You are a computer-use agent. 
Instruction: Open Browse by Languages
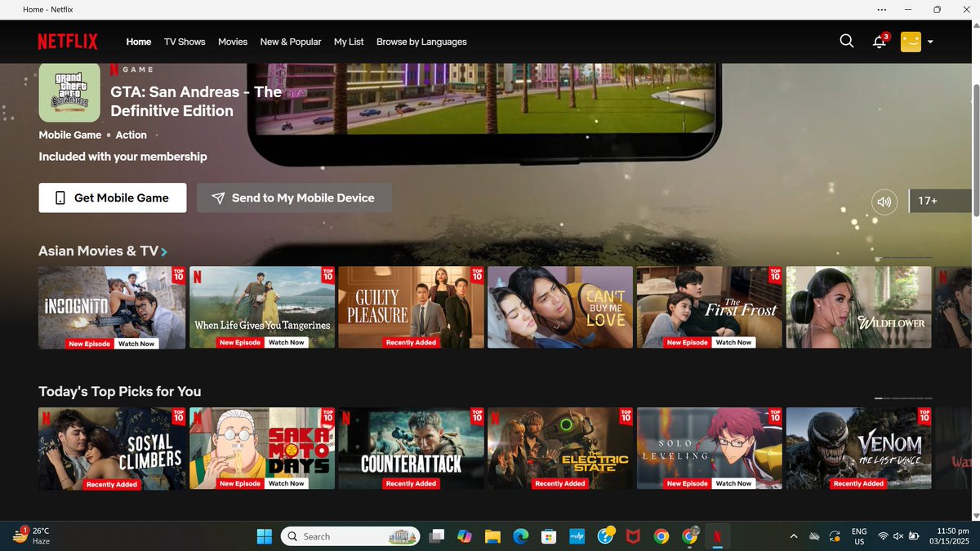pos(421,42)
